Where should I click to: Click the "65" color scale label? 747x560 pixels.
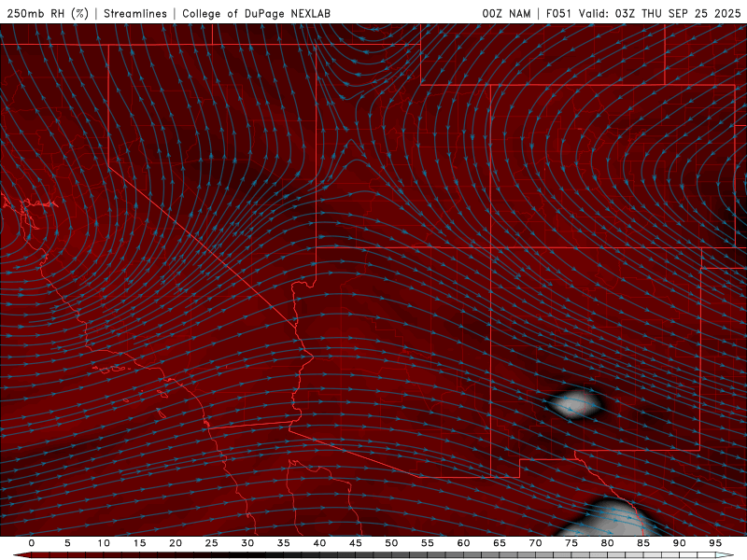click(500, 543)
